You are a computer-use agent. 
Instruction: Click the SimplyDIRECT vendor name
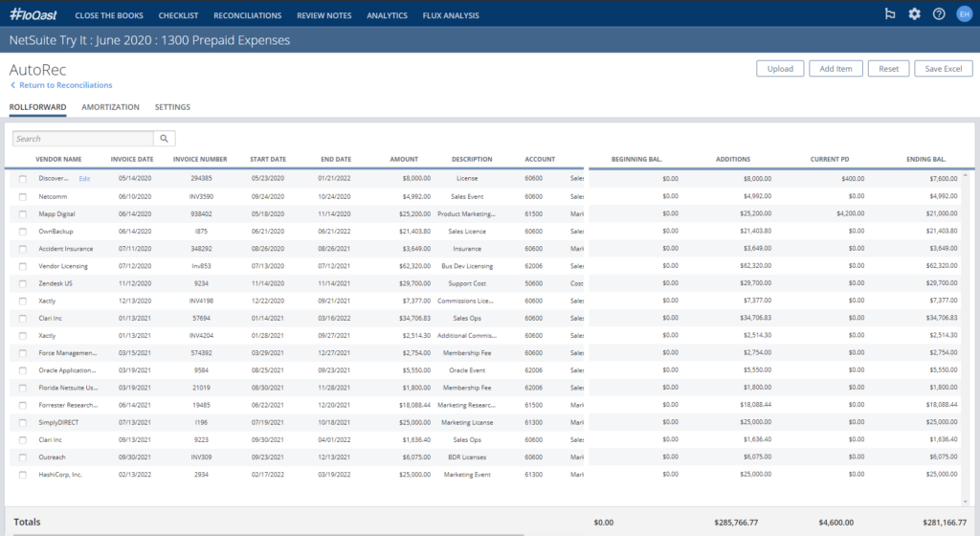tap(58, 423)
